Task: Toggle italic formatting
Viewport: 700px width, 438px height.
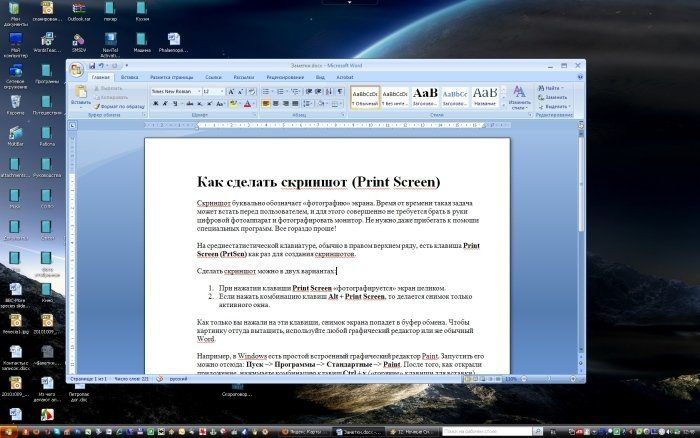Action: coord(163,103)
